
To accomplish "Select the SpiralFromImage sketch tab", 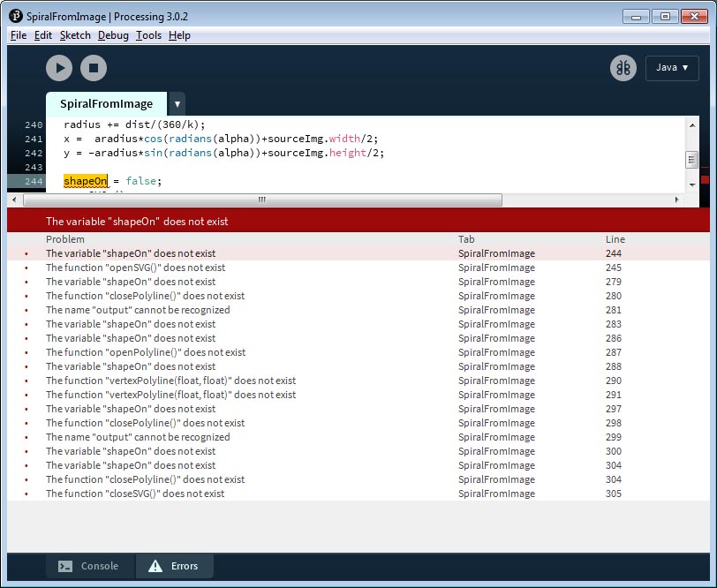I will tap(107, 104).
